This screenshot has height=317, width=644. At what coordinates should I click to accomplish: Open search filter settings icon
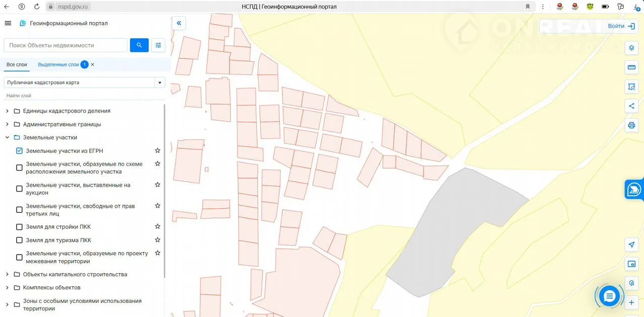pyautogui.click(x=158, y=45)
